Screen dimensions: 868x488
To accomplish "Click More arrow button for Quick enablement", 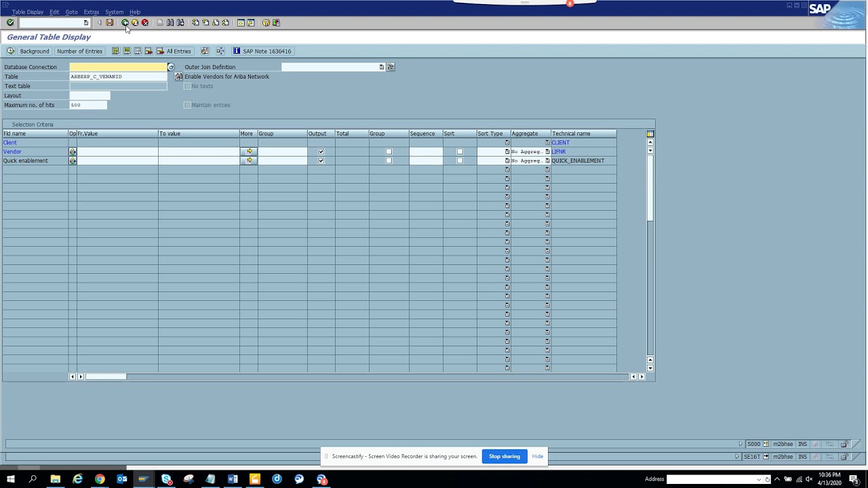I will click(x=249, y=161).
